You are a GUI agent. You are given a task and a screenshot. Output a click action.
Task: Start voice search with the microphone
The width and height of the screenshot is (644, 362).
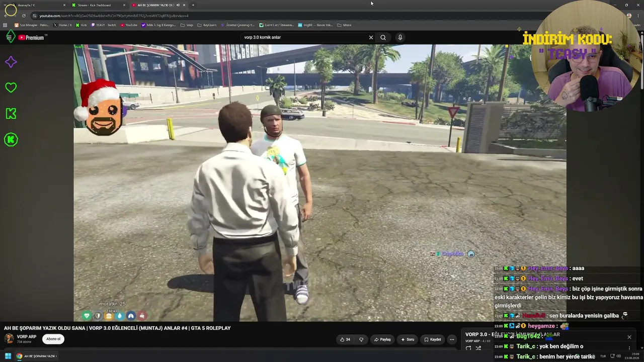tap(400, 37)
